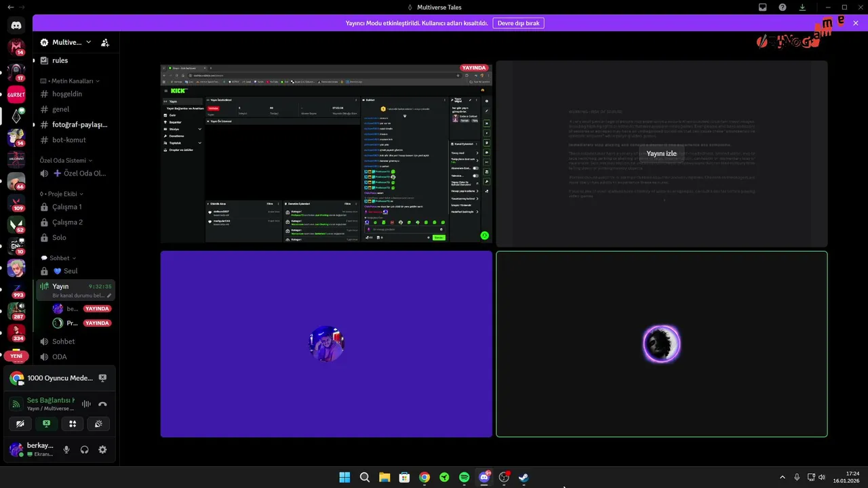Click the invite people icon
868x488 pixels.
105,42
